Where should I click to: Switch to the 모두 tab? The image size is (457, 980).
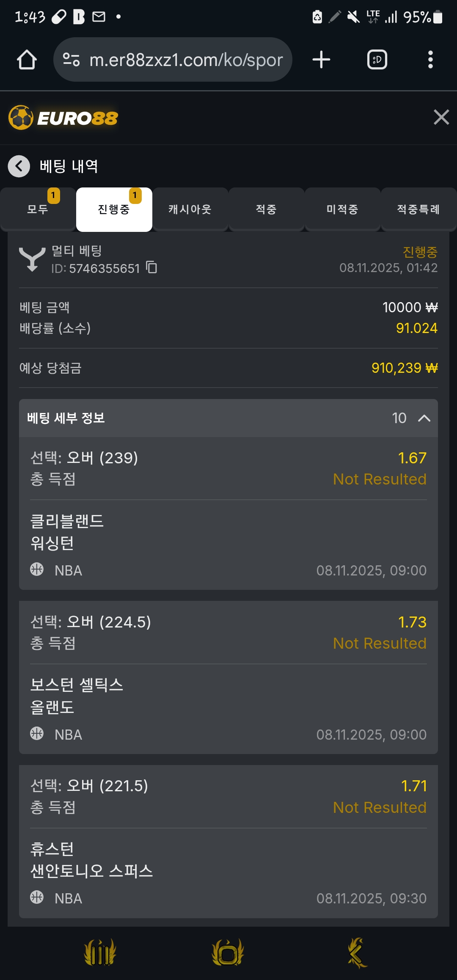(x=38, y=209)
